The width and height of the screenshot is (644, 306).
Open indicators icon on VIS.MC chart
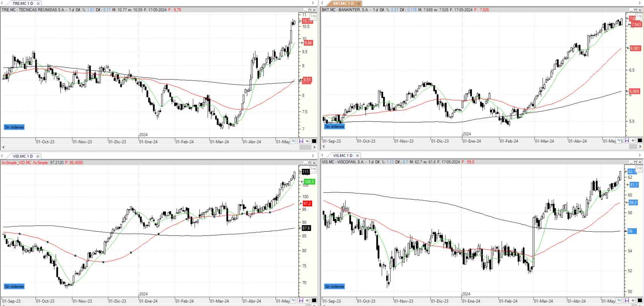coord(619,301)
